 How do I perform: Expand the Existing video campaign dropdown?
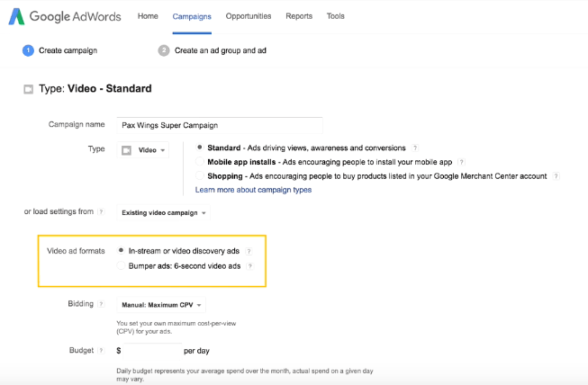pyautogui.click(x=164, y=213)
